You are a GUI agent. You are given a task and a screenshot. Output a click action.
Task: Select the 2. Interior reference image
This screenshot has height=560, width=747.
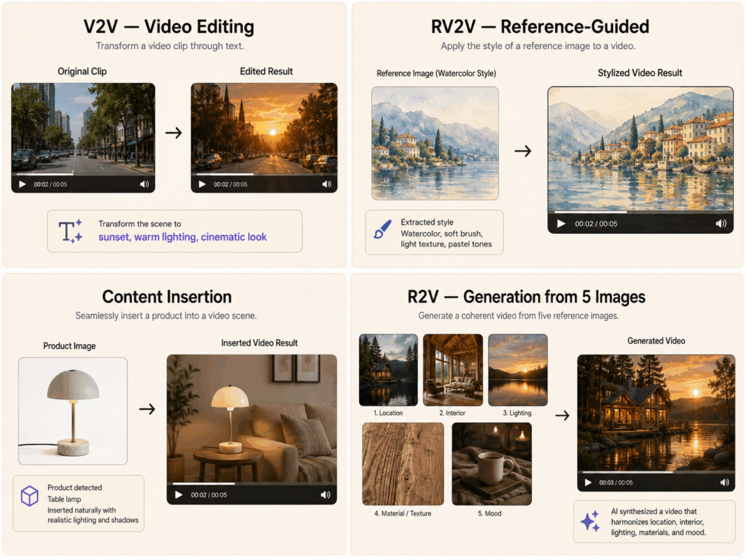[x=452, y=370]
